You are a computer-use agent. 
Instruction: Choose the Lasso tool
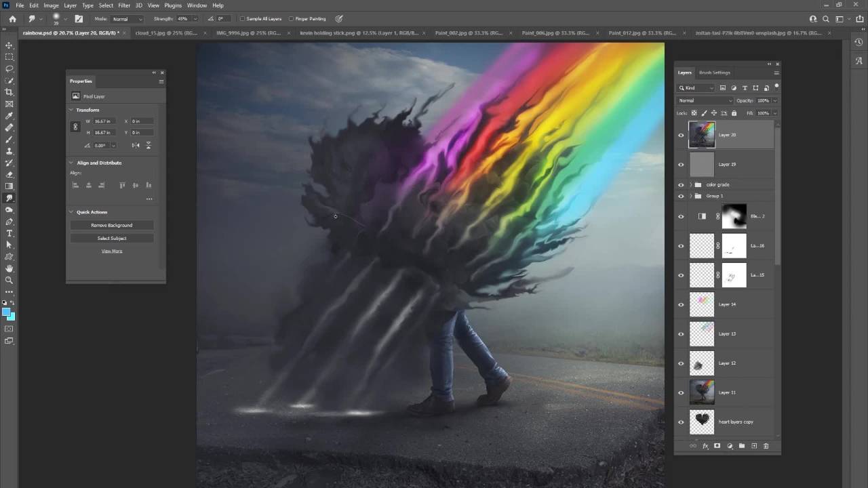click(x=9, y=68)
